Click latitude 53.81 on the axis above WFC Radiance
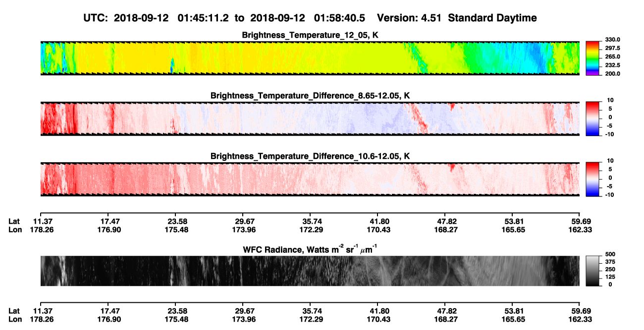The height and width of the screenshot is (330, 644). pyautogui.click(x=512, y=222)
